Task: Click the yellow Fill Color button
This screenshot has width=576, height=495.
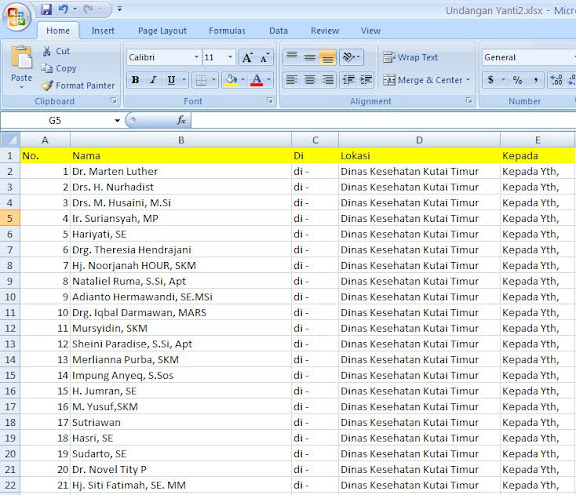Action: [x=231, y=80]
